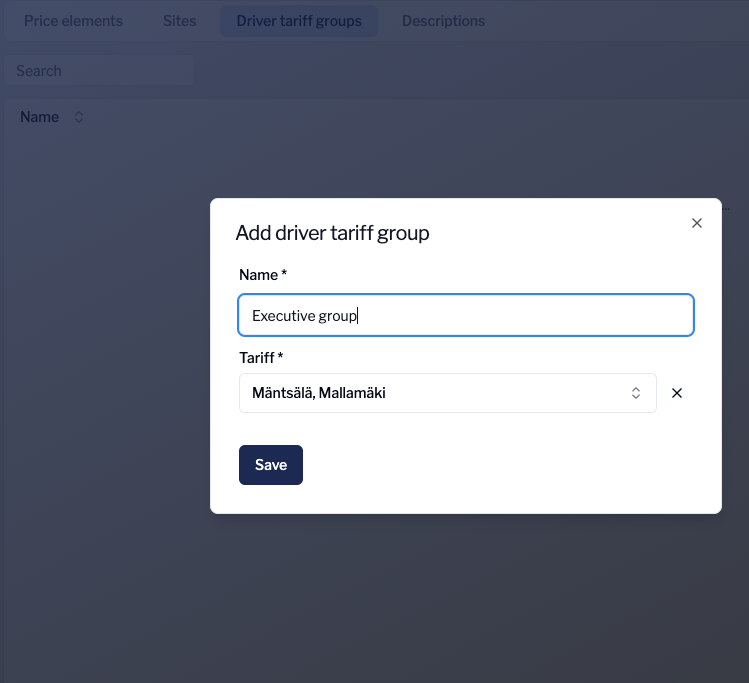
Task: Click into the Search box
Action: 98,71
